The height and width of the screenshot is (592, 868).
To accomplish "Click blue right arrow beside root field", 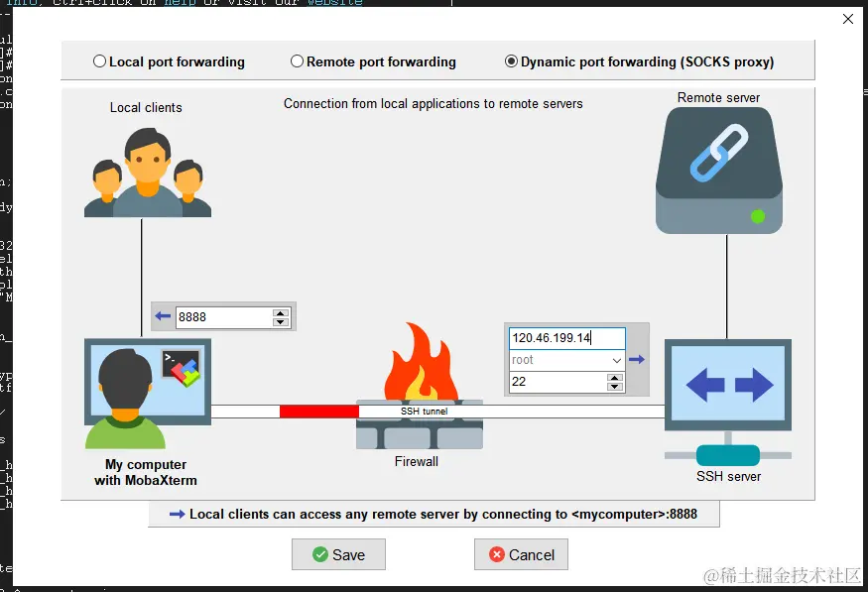I will (x=637, y=360).
